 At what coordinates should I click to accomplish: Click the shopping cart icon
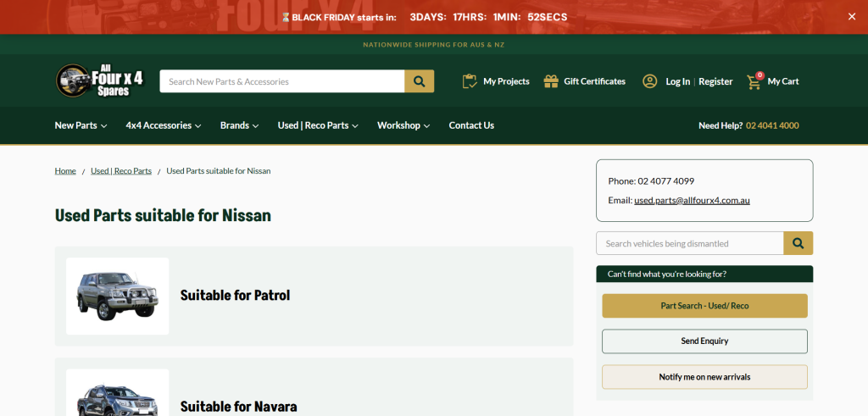tap(754, 82)
